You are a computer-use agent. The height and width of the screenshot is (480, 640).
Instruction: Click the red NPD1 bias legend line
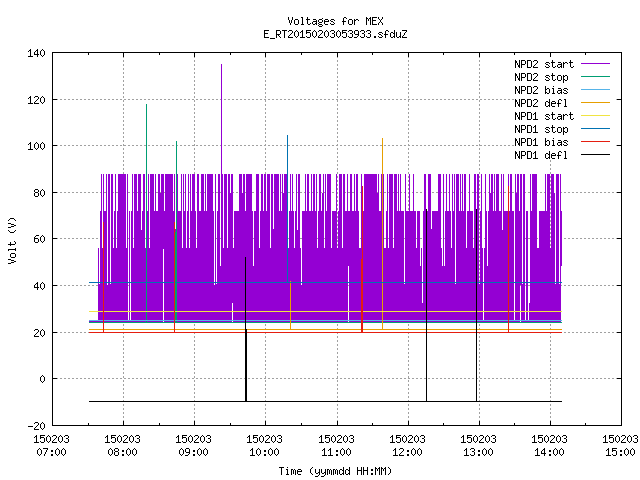[x=595, y=142]
